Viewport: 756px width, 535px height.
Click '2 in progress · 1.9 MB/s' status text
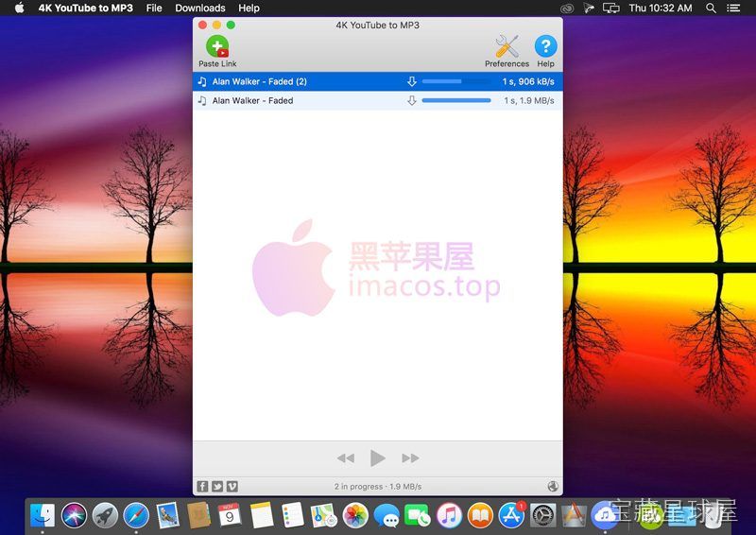[377, 486]
